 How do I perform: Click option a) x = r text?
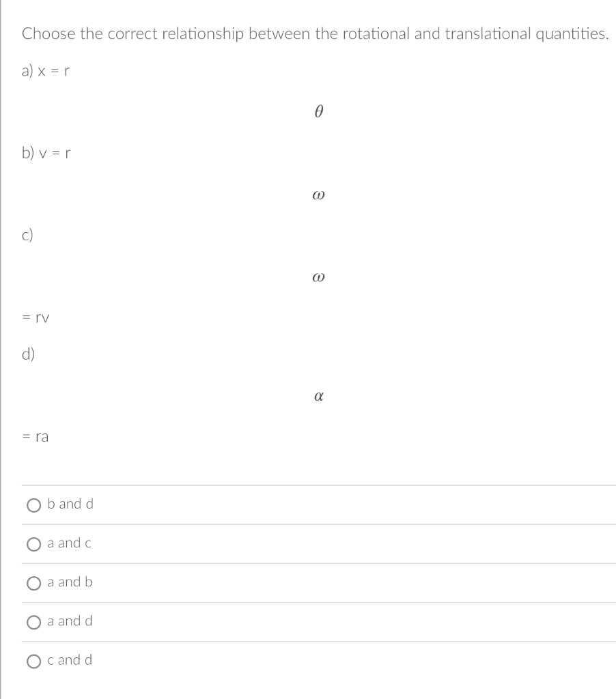click(x=46, y=70)
